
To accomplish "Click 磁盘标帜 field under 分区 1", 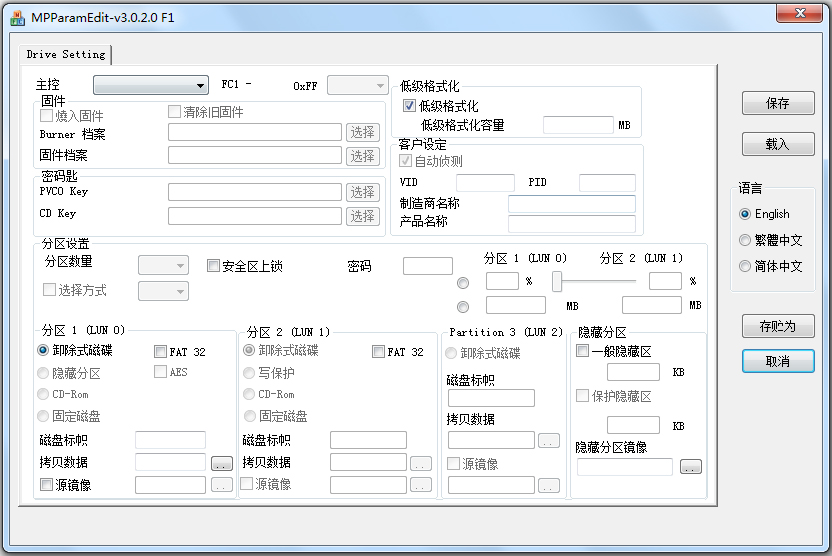I will point(170,440).
